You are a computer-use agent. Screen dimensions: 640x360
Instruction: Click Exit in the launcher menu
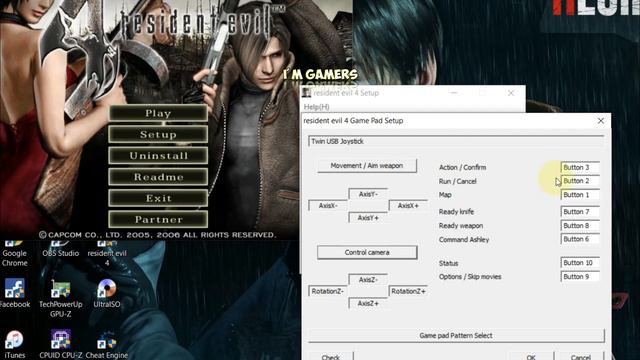[158, 198]
